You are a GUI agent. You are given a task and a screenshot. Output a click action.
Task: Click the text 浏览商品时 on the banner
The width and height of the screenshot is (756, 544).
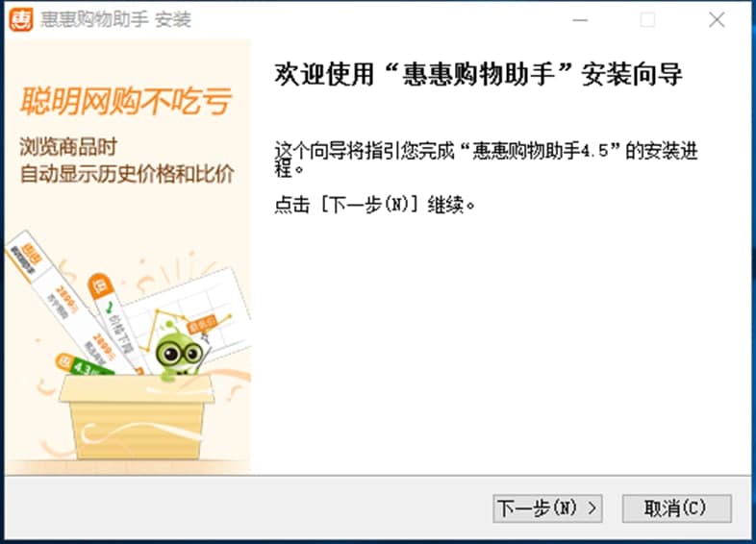click(x=68, y=147)
